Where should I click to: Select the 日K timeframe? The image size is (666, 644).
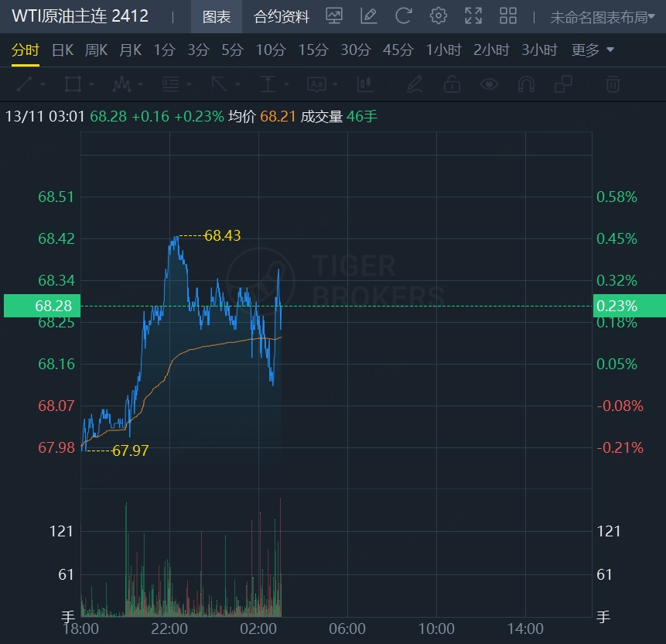coord(63,50)
